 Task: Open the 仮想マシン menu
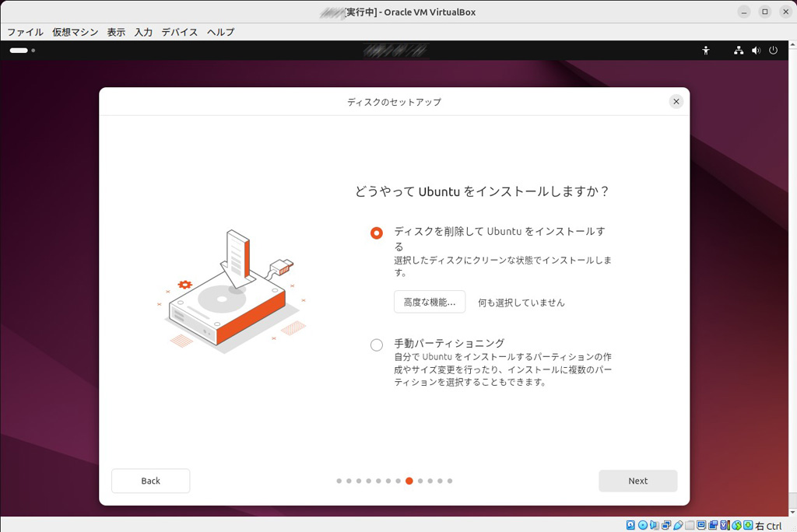tap(75, 32)
